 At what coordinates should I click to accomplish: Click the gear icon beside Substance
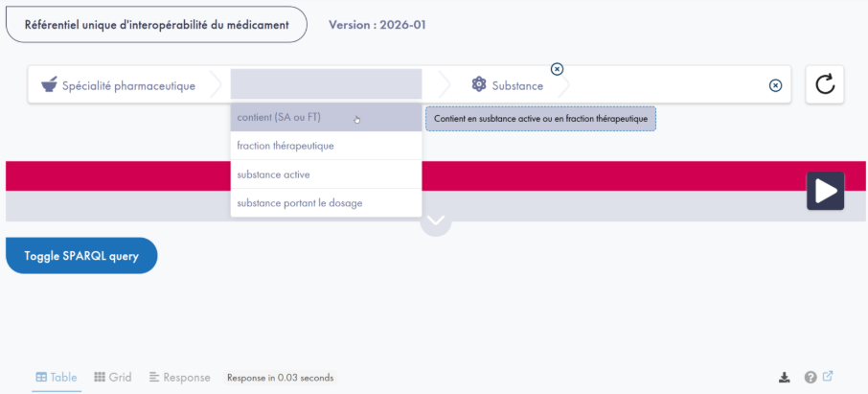point(479,84)
